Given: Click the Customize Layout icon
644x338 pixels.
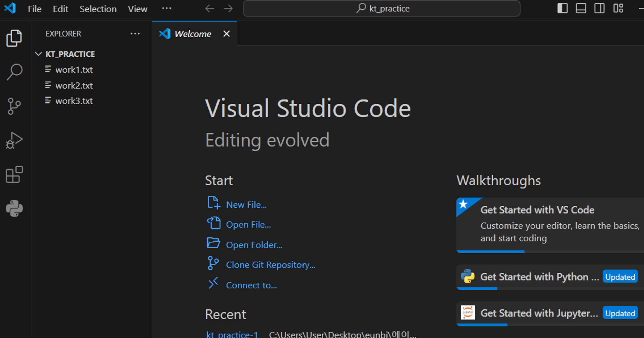Looking at the screenshot, I should coord(618,8).
